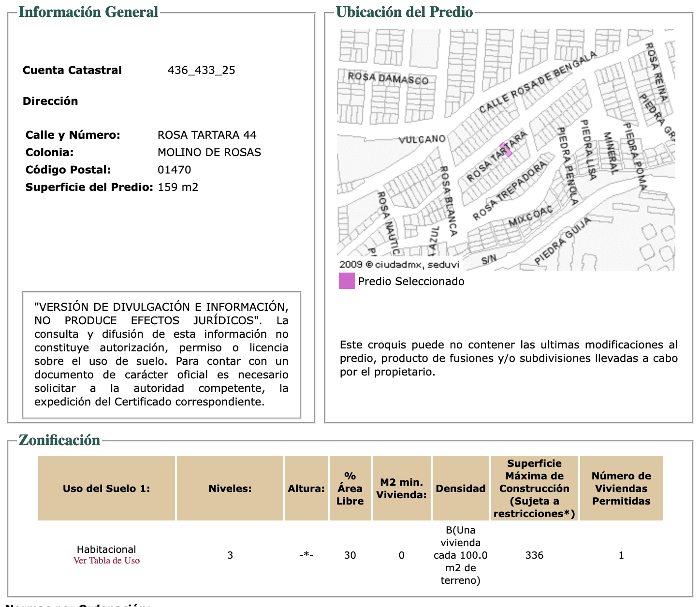This screenshot has height=607, width=700.
Task: Click the Uso del Suelo 1 column header
Action: pyautogui.click(x=106, y=489)
